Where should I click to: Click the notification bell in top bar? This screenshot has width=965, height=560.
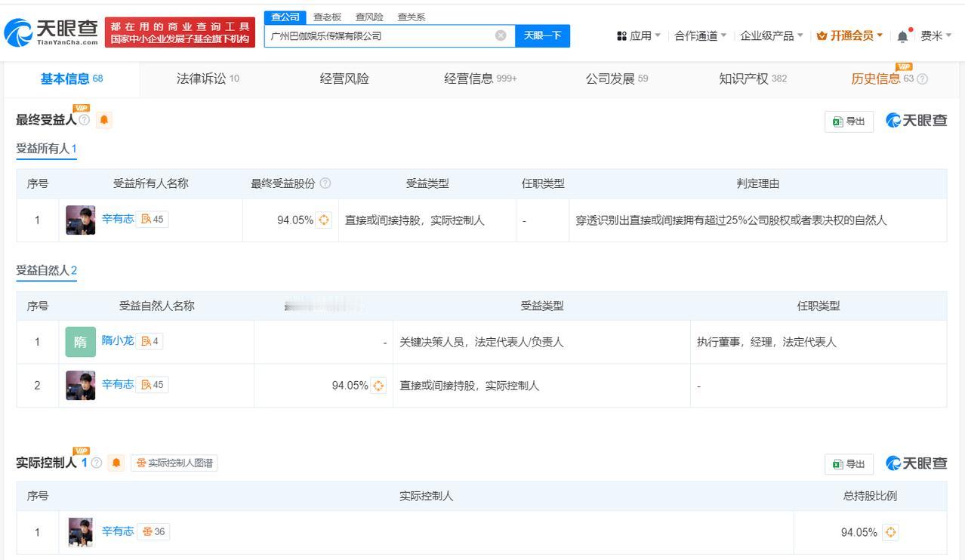point(903,36)
